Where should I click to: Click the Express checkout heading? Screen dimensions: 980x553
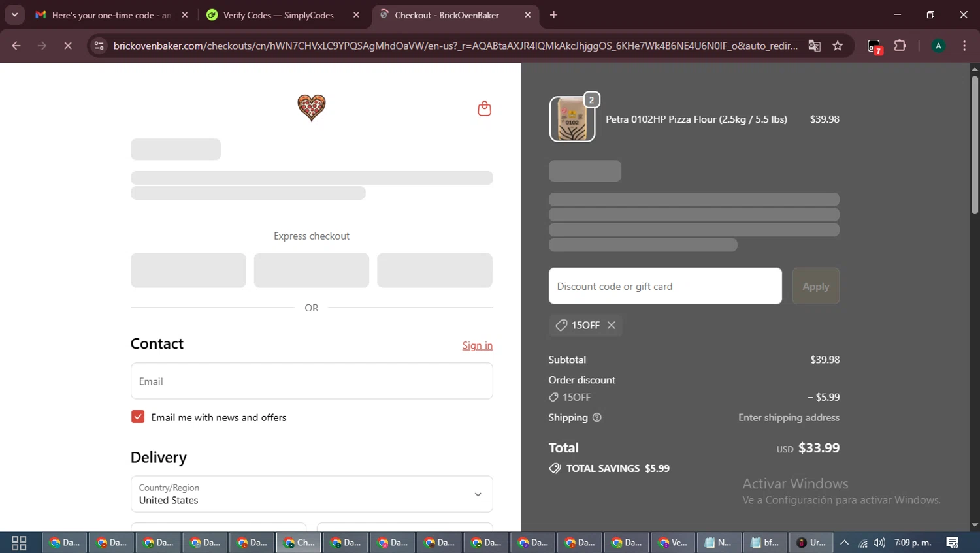point(312,236)
